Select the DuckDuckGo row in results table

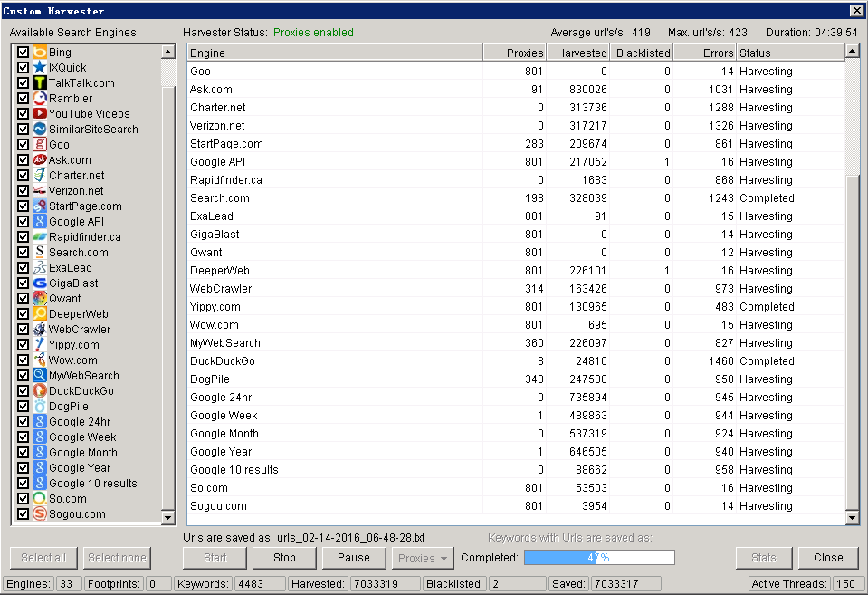(x=516, y=361)
